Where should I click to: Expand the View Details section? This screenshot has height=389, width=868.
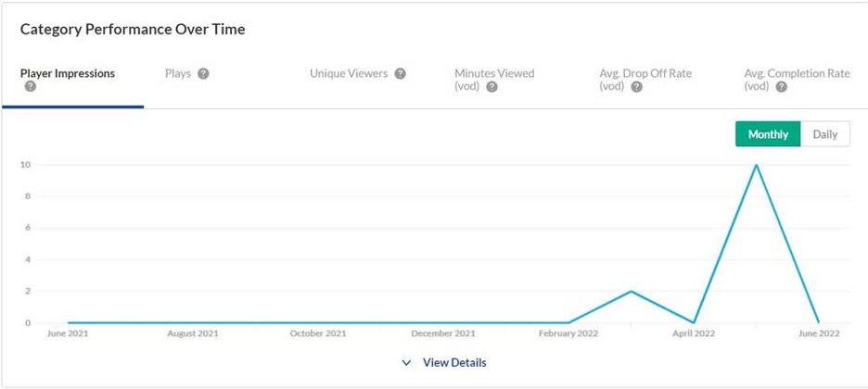coord(453,362)
